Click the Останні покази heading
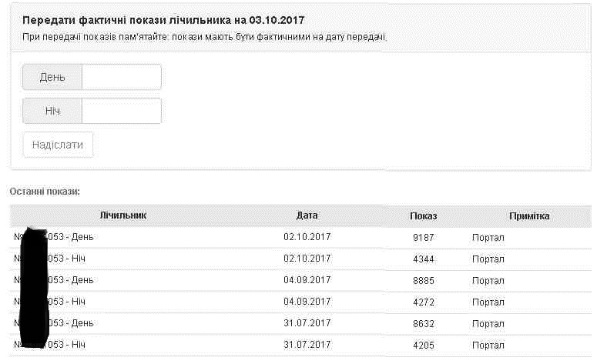The height and width of the screenshot is (364, 597). click(x=45, y=192)
